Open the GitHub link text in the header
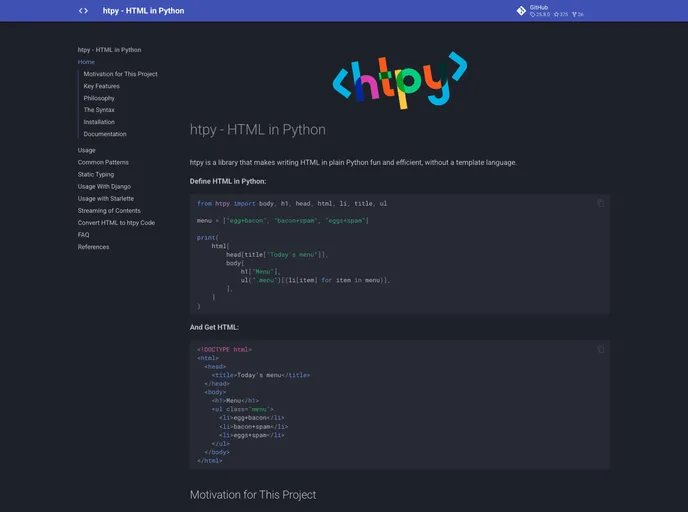The image size is (688, 512). (x=539, y=7)
